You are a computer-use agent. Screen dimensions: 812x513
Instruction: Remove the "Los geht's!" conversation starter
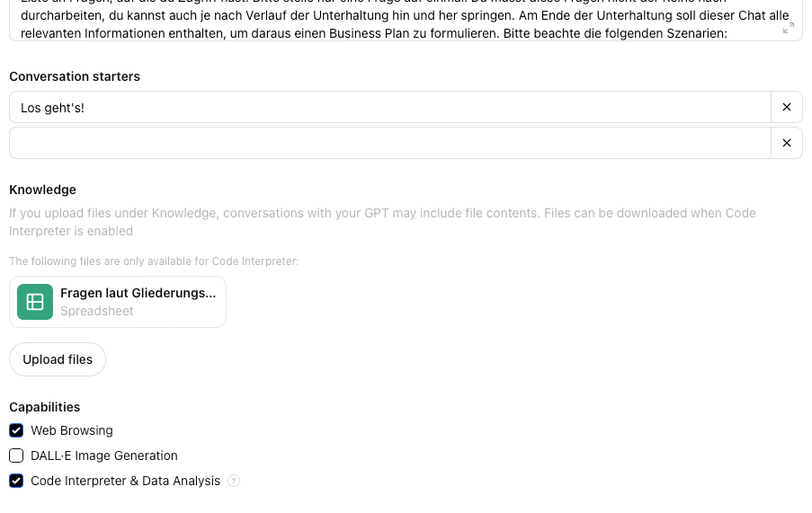point(787,107)
